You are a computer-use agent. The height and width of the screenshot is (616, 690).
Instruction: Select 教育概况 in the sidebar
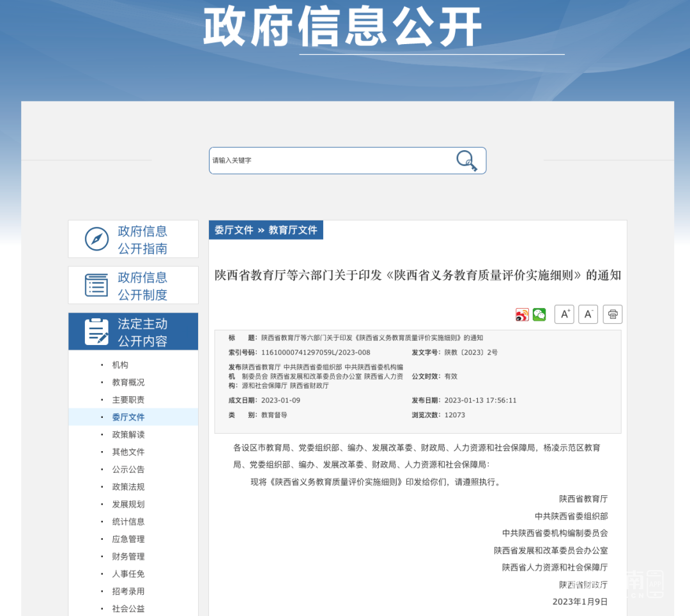(x=128, y=382)
